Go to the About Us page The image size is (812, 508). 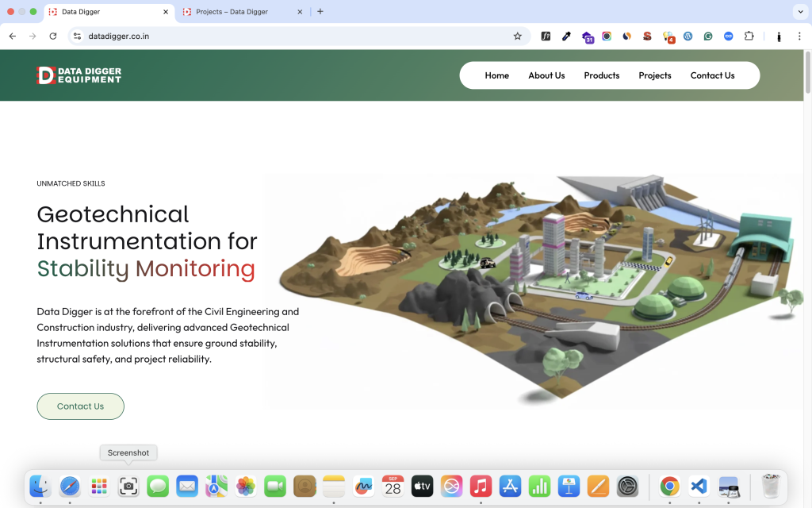point(546,75)
